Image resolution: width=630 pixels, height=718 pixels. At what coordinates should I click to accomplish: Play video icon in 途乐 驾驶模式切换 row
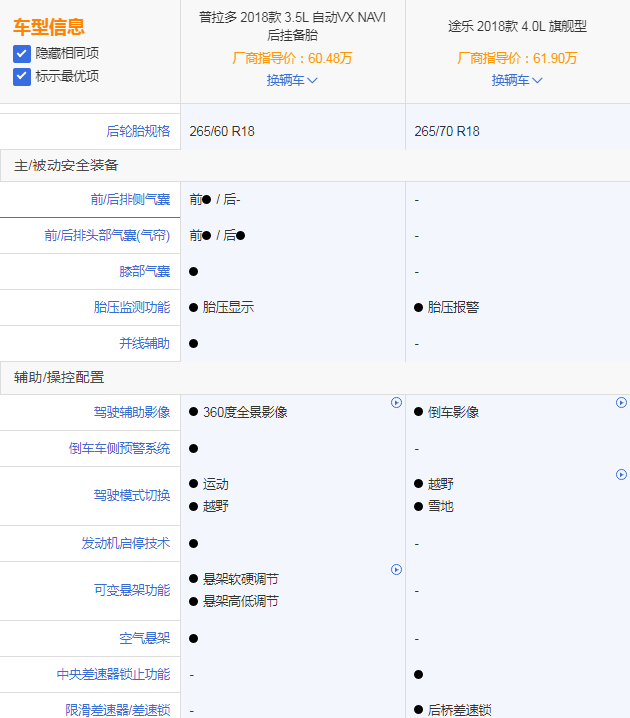click(x=621, y=474)
